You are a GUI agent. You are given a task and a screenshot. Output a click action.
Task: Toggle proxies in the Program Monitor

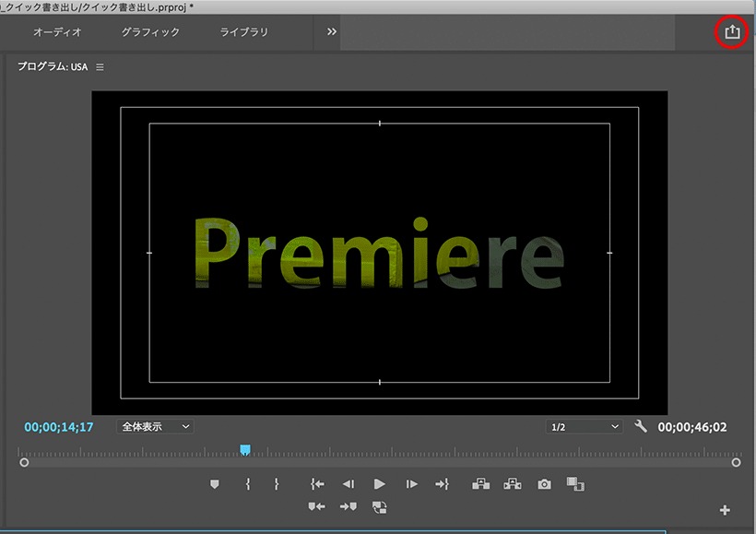(x=380, y=507)
